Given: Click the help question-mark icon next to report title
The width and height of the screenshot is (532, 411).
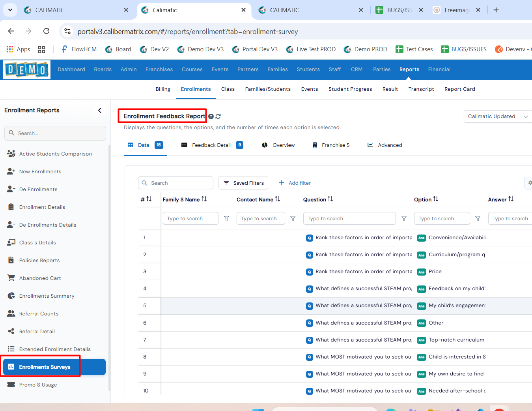Looking at the screenshot, I should (211, 116).
